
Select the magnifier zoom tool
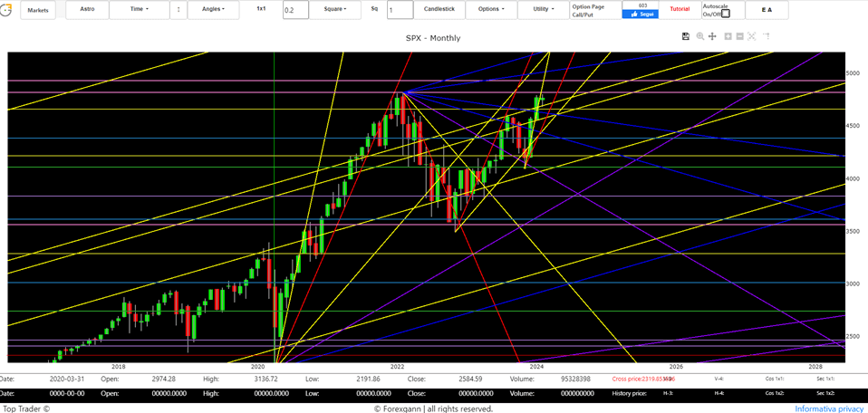[699, 36]
